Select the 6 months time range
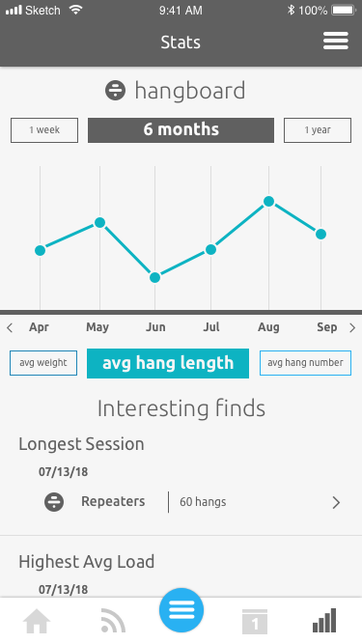The height and width of the screenshot is (644, 362). (181, 130)
